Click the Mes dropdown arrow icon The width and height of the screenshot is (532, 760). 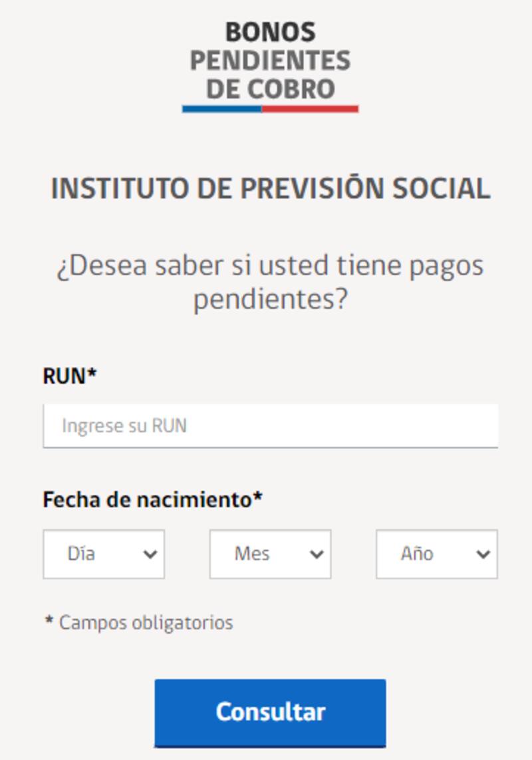pos(317,553)
